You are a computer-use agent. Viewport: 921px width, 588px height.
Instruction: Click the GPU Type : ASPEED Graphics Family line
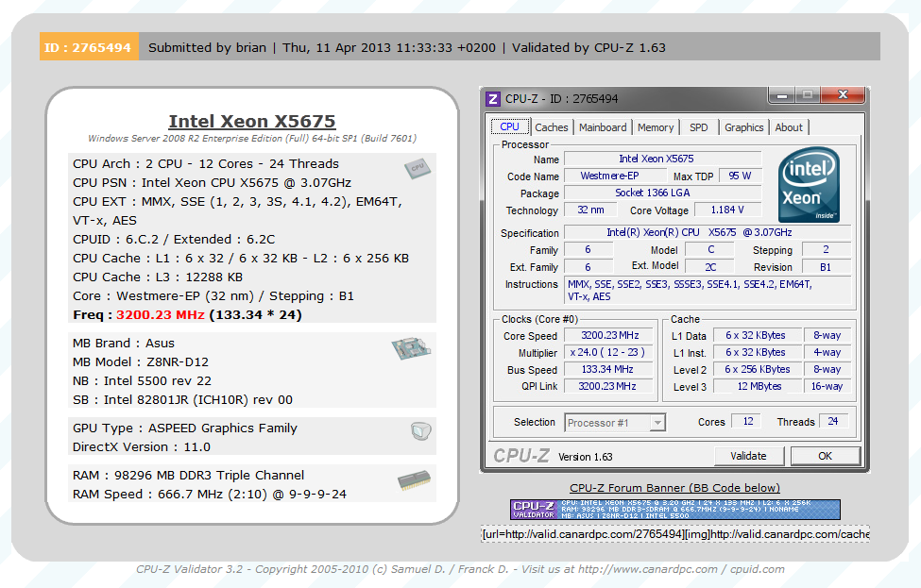pyautogui.click(x=185, y=428)
